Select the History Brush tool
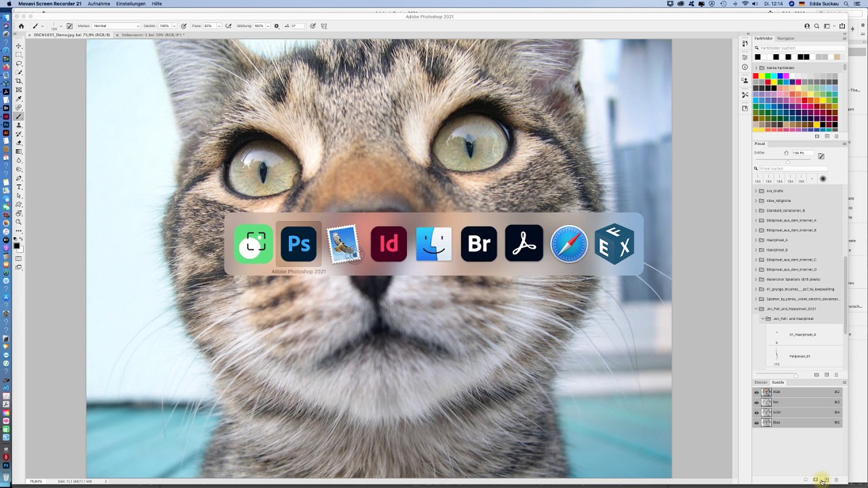 click(19, 134)
